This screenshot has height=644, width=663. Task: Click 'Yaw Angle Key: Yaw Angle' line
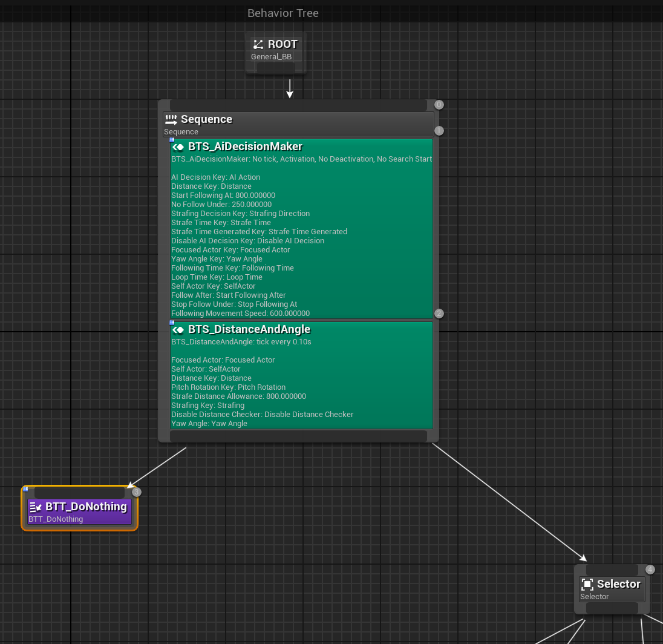coord(217,259)
